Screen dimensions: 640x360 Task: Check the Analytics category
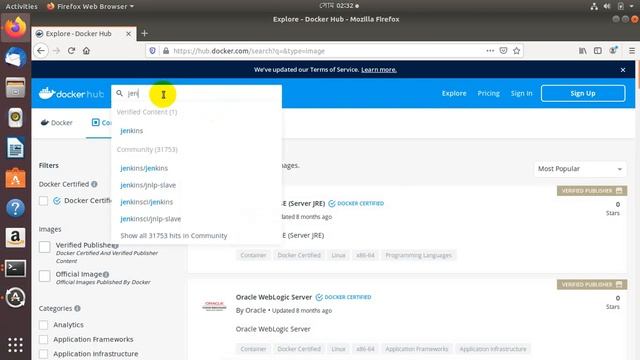click(43, 325)
